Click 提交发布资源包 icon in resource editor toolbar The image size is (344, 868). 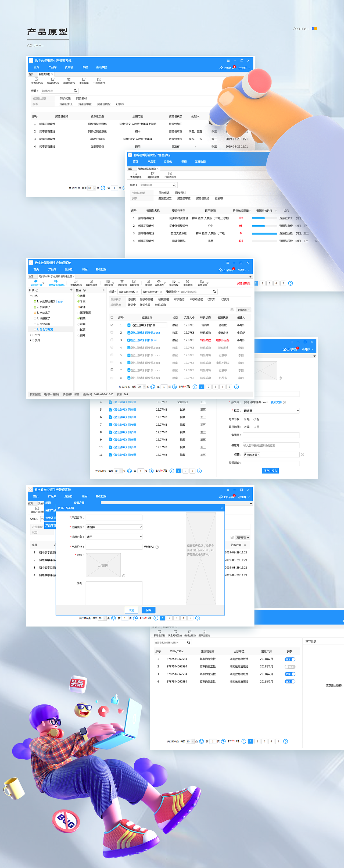(x=56, y=281)
